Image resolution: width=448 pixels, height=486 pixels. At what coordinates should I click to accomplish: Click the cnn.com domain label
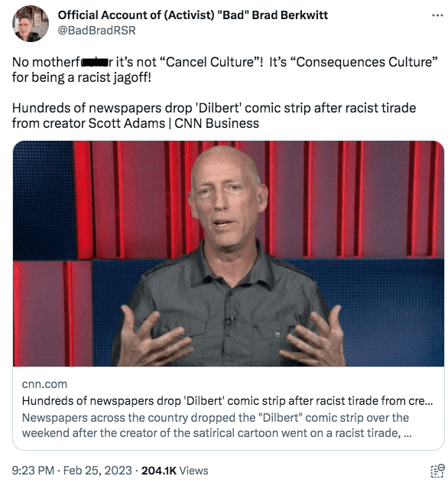[44, 384]
